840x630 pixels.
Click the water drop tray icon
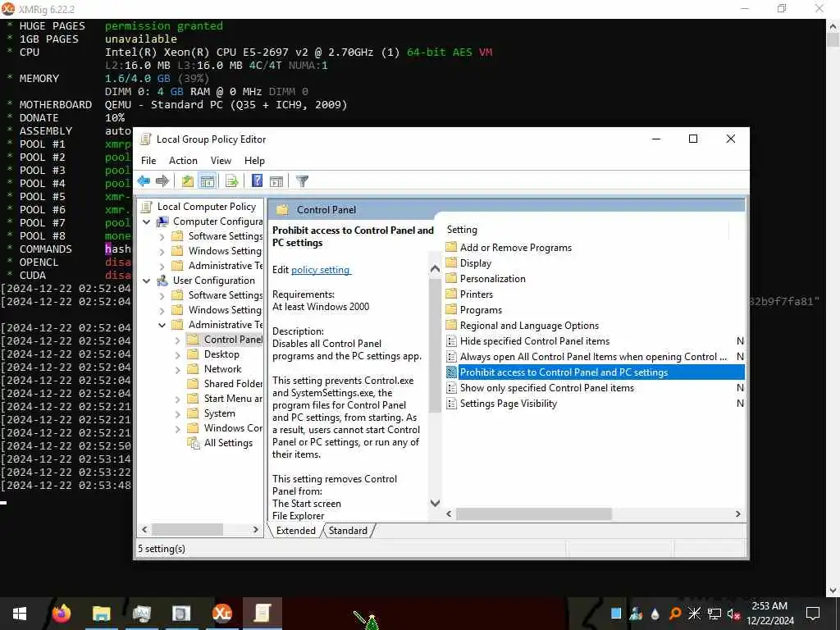655,614
